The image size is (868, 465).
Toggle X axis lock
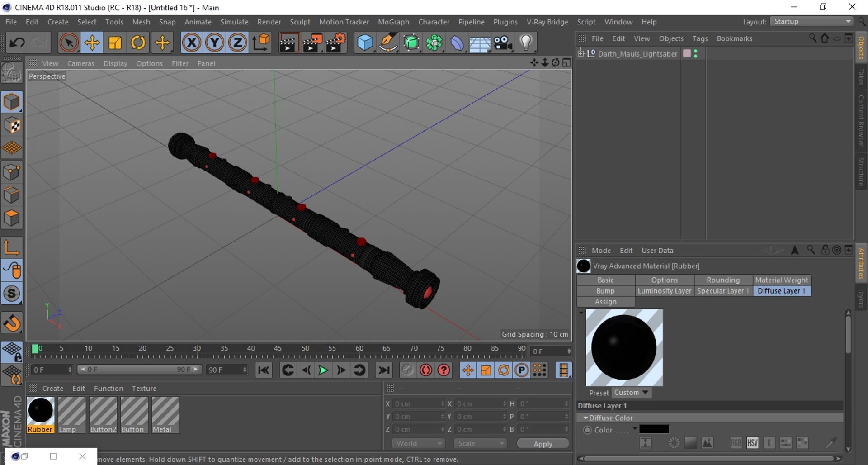point(192,43)
